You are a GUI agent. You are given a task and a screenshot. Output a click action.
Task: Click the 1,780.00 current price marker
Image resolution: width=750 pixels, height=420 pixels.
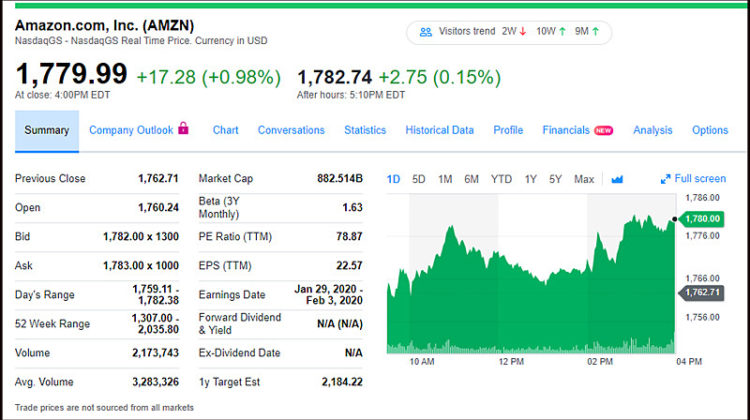click(x=702, y=219)
